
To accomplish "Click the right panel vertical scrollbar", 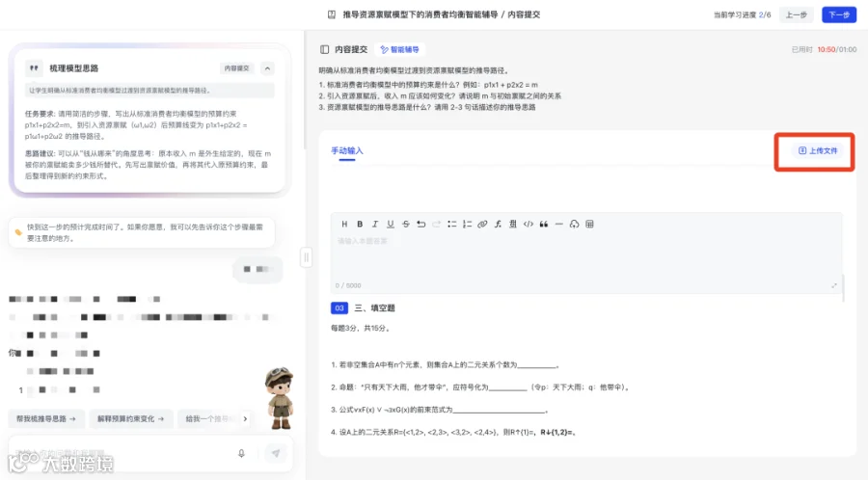I will coord(844,287).
